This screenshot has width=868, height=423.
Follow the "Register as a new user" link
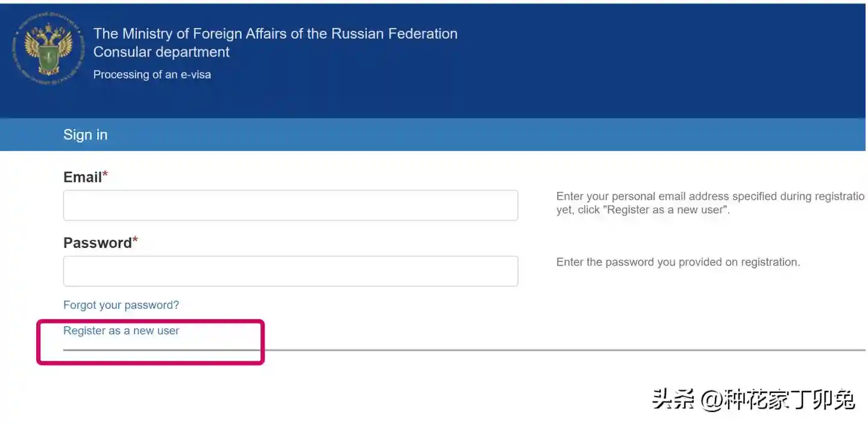click(x=121, y=331)
